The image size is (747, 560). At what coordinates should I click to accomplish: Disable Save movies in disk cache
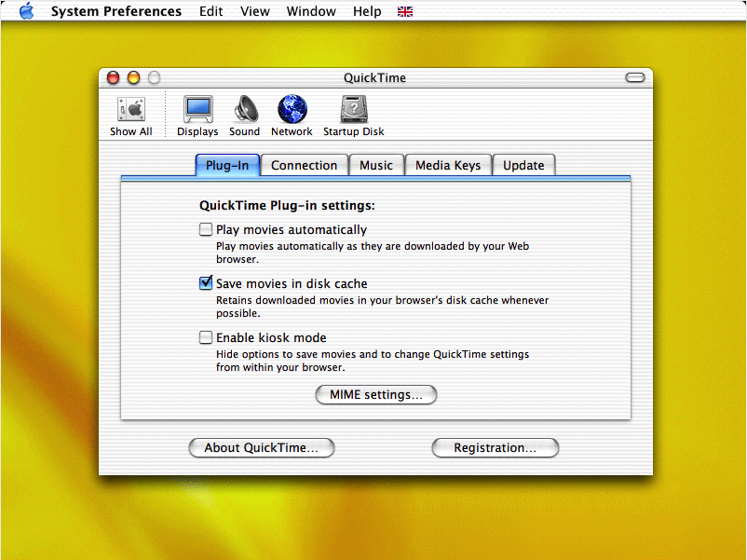(205, 282)
